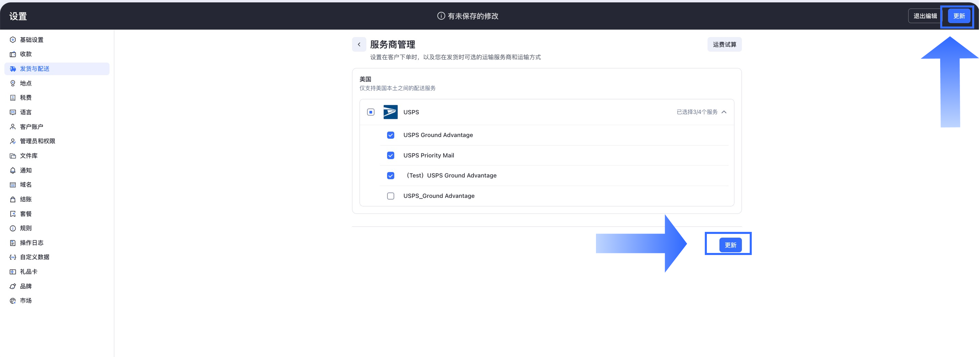The image size is (980, 357).
Task: Click the checkout shopping bag icon
Action: [x=13, y=199]
